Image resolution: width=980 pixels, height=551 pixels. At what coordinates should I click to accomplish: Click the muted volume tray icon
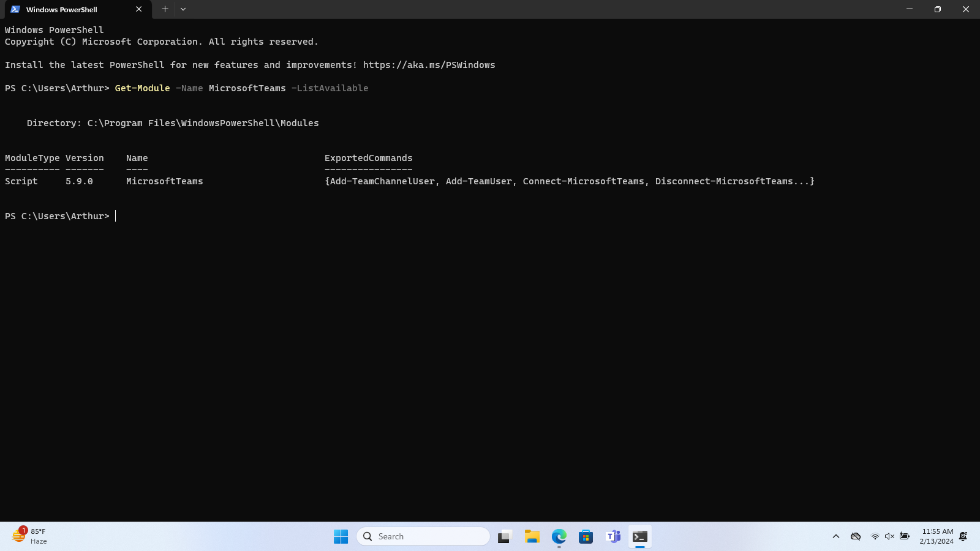click(x=889, y=536)
